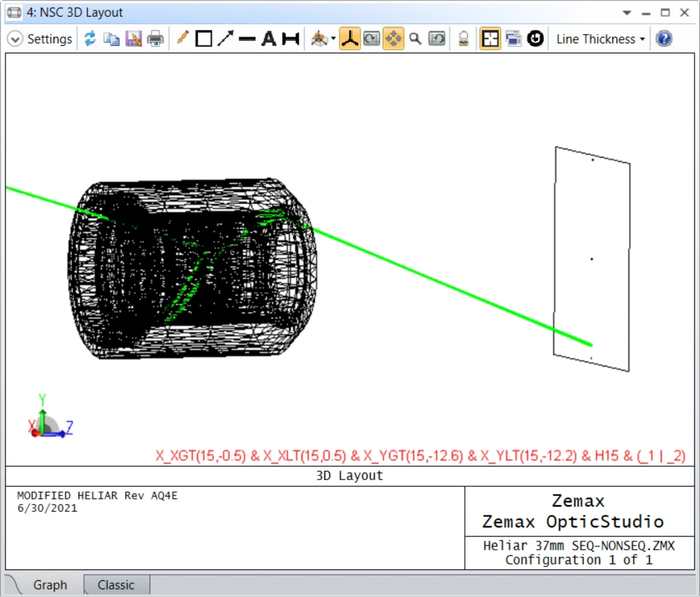The image size is (700, 597).
Task: Click the 'Configuration 1 of 1' text
Action: tap(579, 560)
